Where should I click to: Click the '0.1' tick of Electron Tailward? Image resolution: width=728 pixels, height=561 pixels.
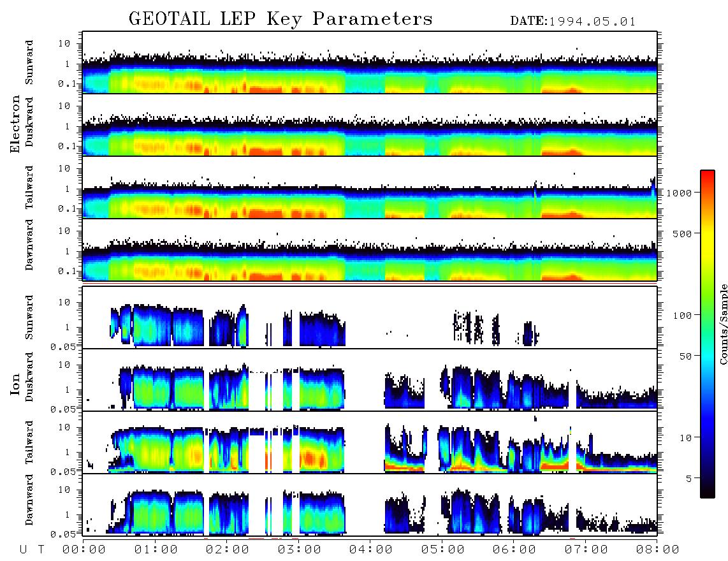[x=67, y=208]
